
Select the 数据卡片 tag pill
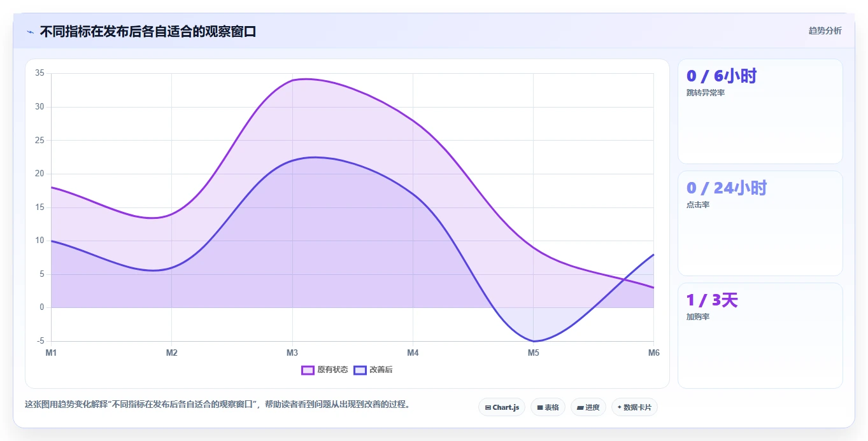[634, 407]
